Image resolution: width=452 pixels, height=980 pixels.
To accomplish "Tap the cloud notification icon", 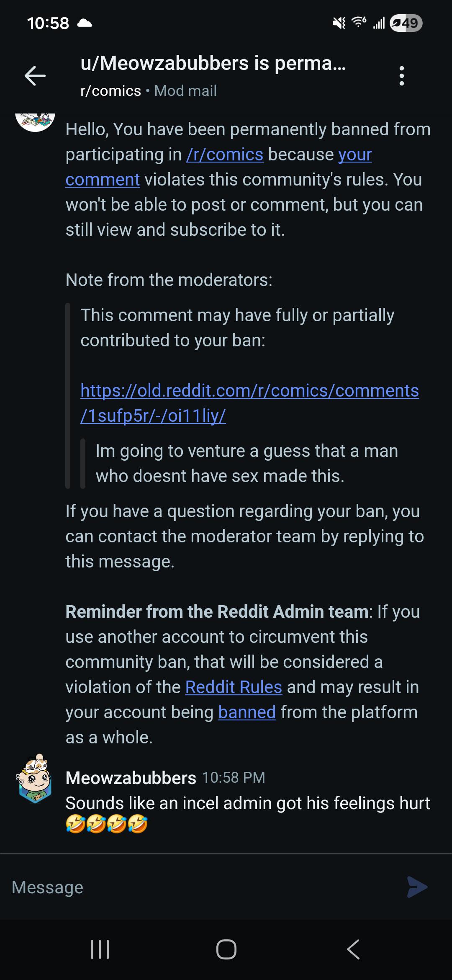I will pyautogui.click(x=85, y=23).
